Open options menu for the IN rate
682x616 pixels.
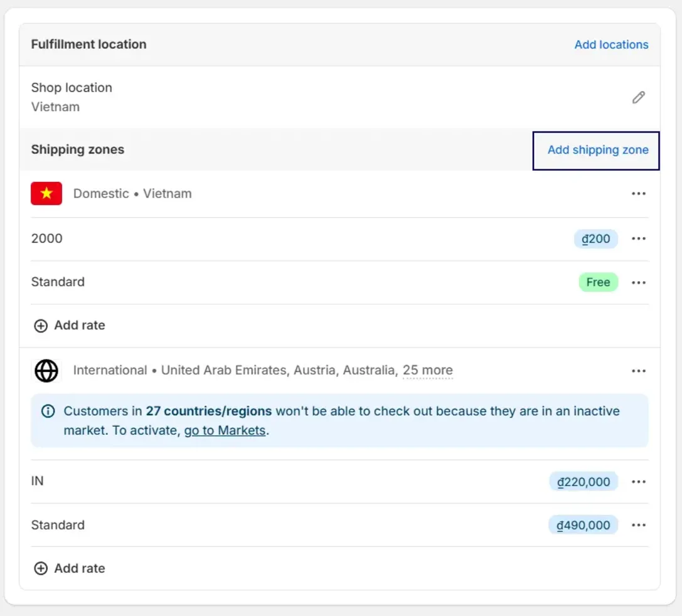639,482
